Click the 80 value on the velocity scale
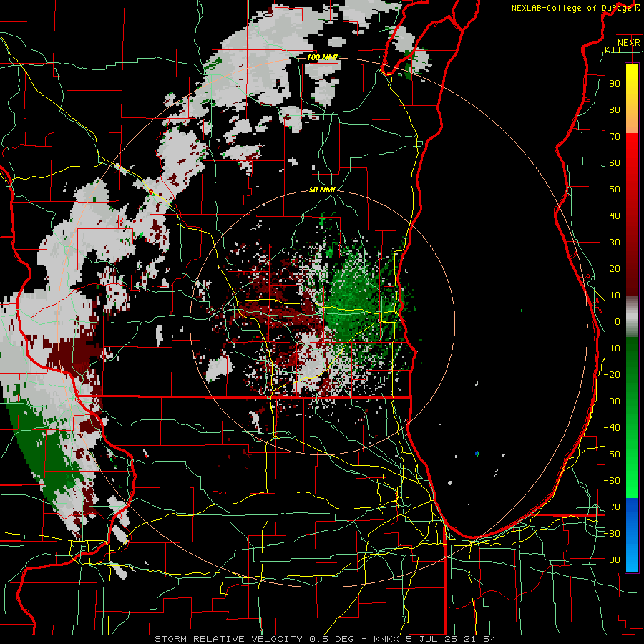644x644 pixels. [x=615, y=110]
